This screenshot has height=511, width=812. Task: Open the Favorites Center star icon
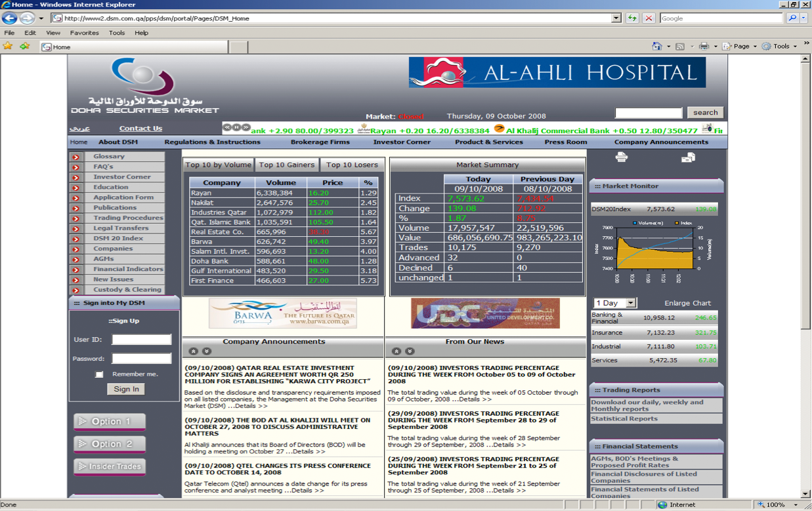point(8,47)
